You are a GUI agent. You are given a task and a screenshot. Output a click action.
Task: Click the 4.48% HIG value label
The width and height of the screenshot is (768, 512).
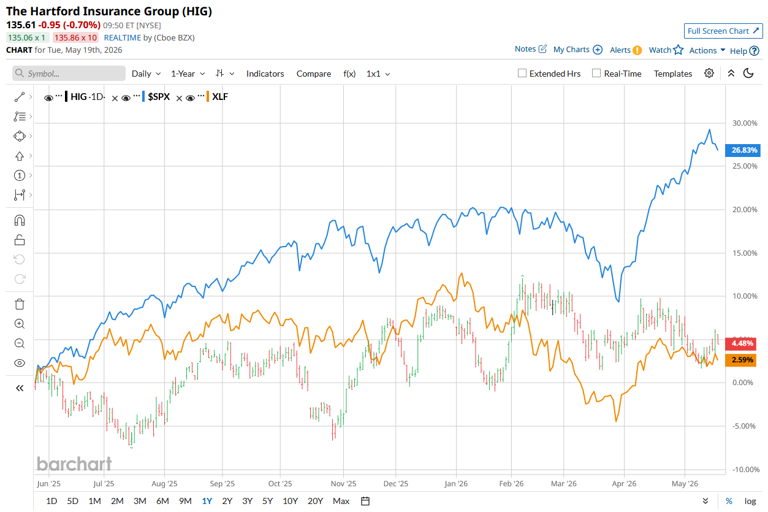[741, 343]
